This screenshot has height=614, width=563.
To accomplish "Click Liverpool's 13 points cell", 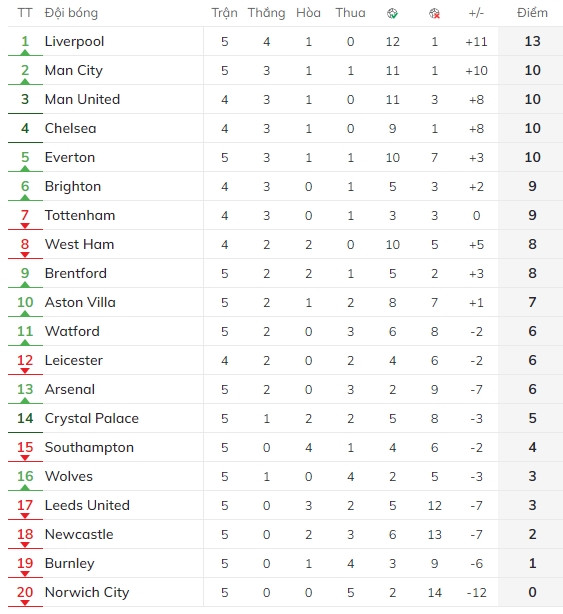I will [532, 42].
